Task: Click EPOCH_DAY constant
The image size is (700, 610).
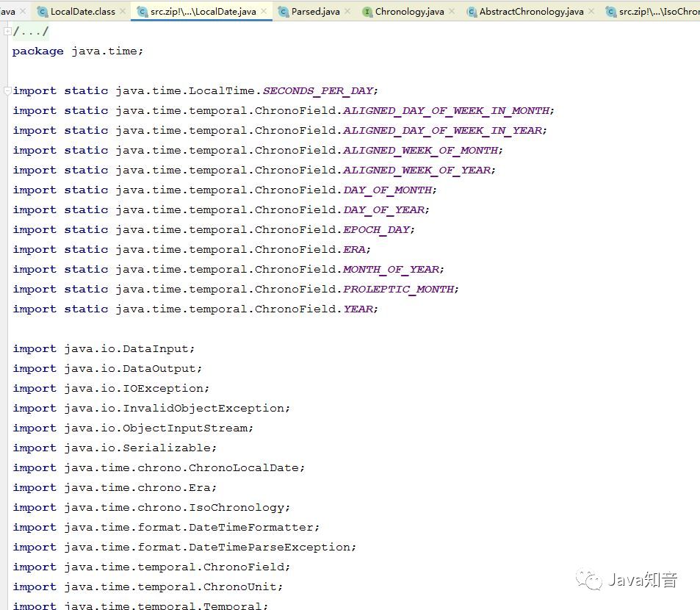Action: click(x=377, y=229)
